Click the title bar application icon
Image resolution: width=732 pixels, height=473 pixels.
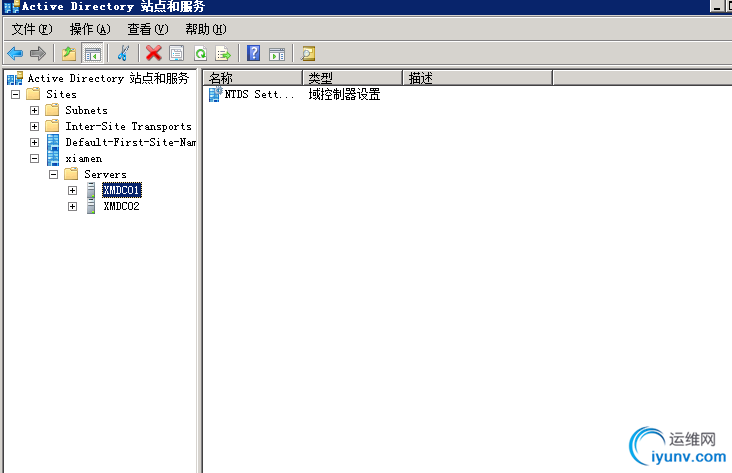pyautogui.click(x=11, y=7)
